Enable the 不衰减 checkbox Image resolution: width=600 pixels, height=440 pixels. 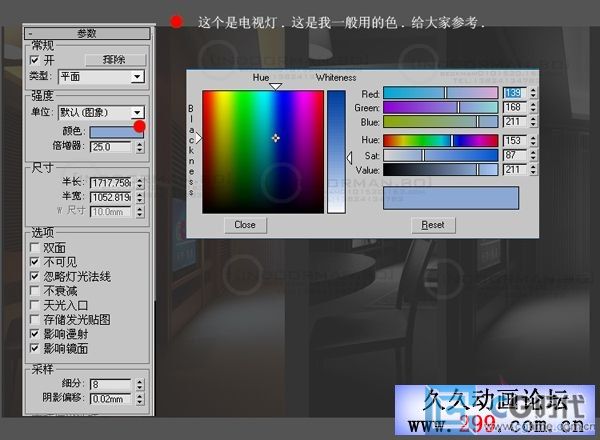(34, 291)
